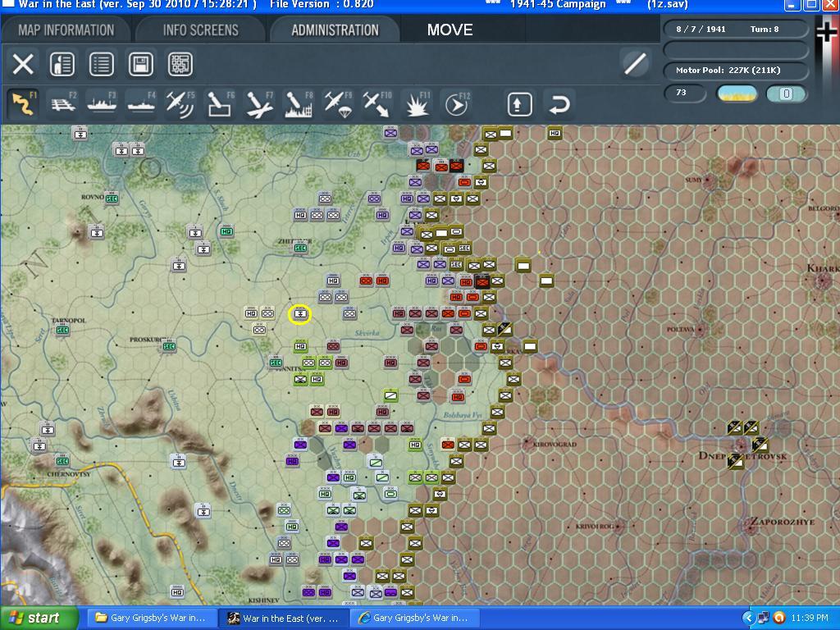Viewport: 840px width, 630px height.
Task: Select the Bomb airfield mode (F7) icon
Action: 258,103
